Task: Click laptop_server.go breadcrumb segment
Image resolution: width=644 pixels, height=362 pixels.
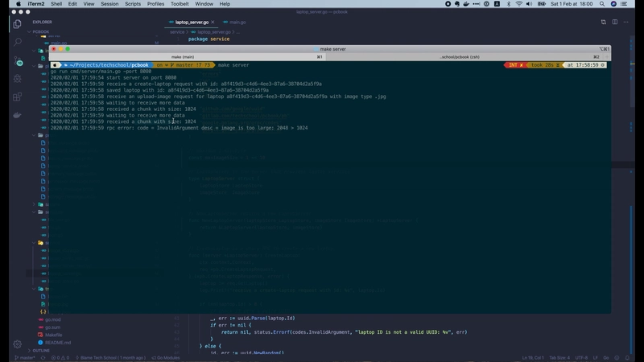Action: [x=211, y=31]
